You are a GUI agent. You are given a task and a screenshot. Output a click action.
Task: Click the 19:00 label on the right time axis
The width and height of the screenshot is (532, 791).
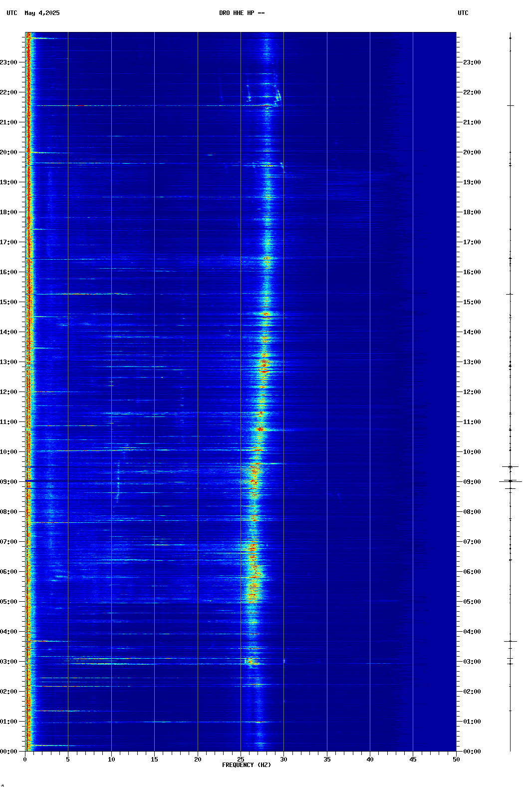472,182
